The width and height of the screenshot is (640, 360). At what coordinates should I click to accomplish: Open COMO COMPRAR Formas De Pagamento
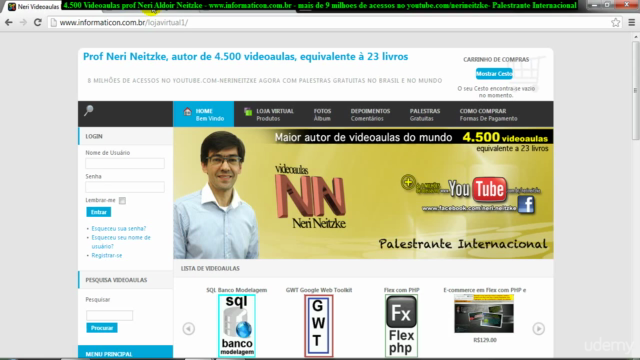(488, 114)
